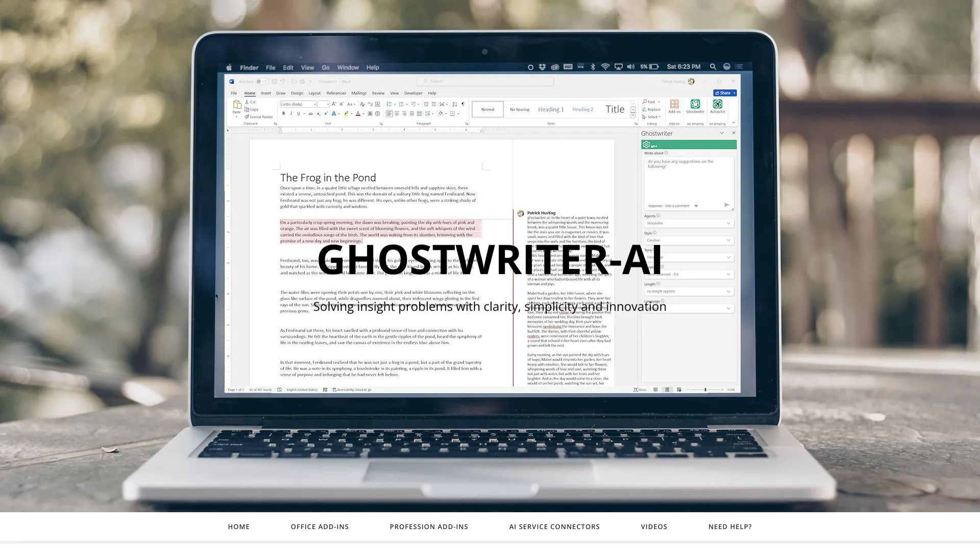Apply text highlight color to selection
980x551 pixels.
346,113
